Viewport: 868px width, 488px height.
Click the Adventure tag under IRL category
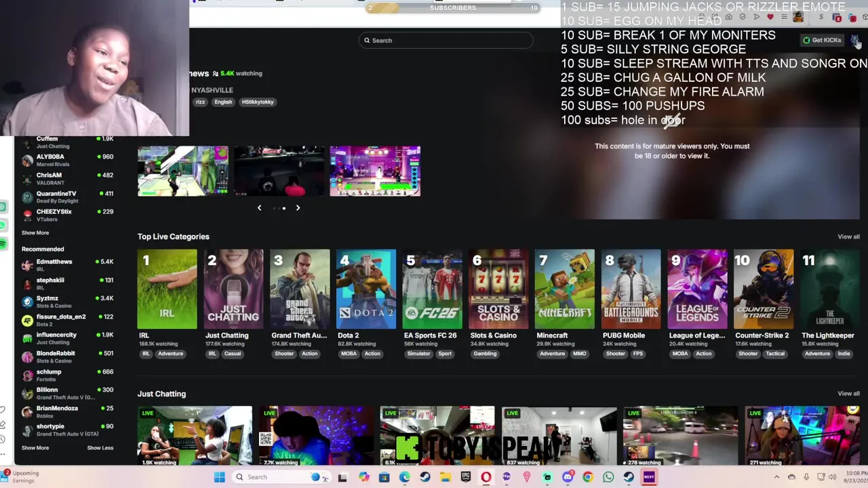pos(170,354)
